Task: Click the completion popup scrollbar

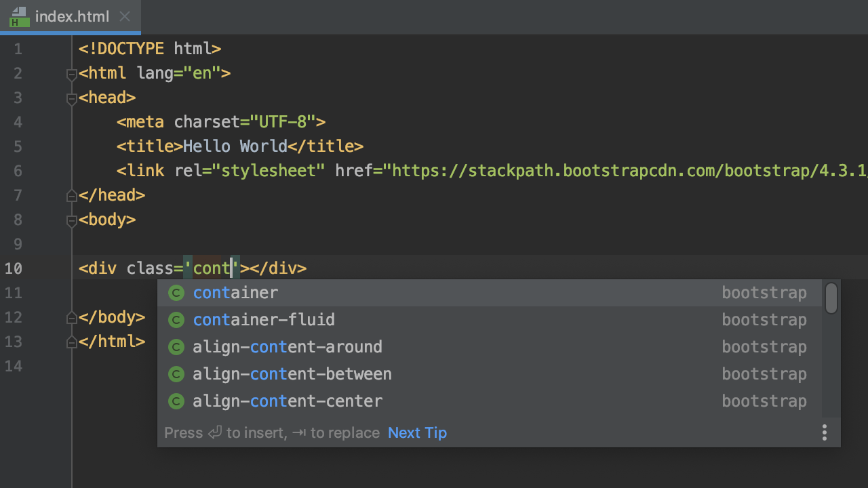Action: (x=831, y=298)
